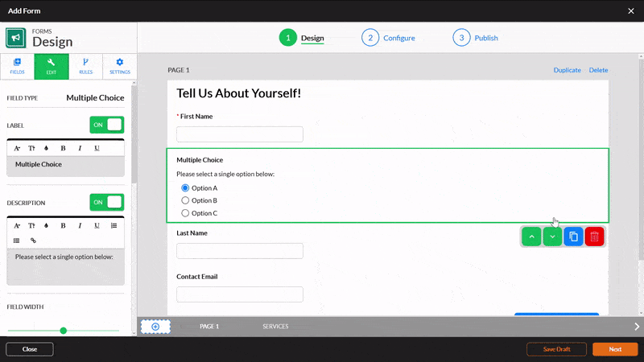Click the First Name input field
This screenshot has width=644, height=362.
coord(240,134)
